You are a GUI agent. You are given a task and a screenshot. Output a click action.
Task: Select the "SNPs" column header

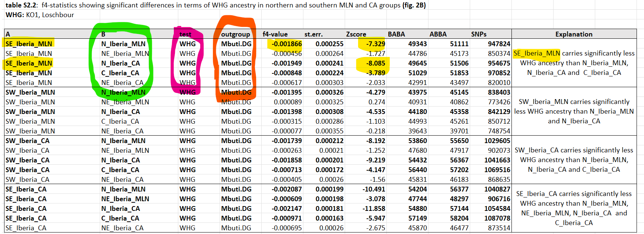click(x=479, y=34)
